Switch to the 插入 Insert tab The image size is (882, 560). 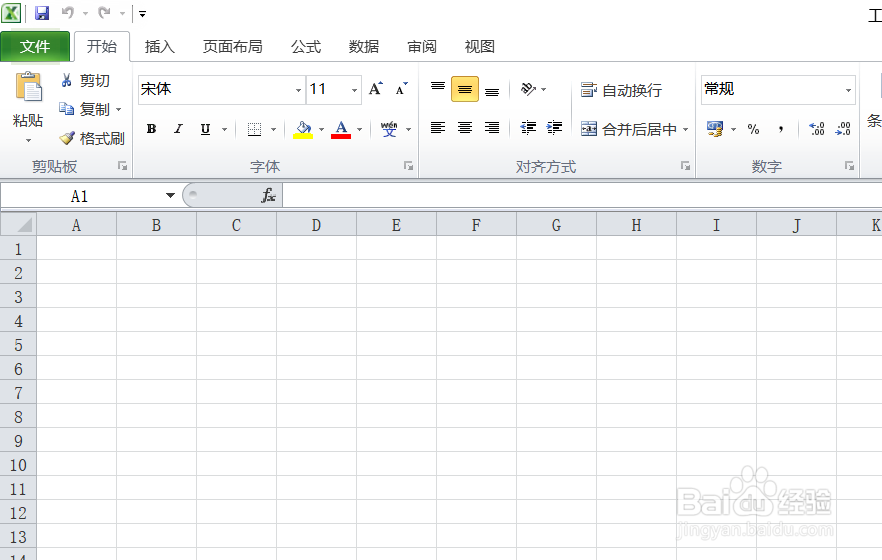pos(160,46)
